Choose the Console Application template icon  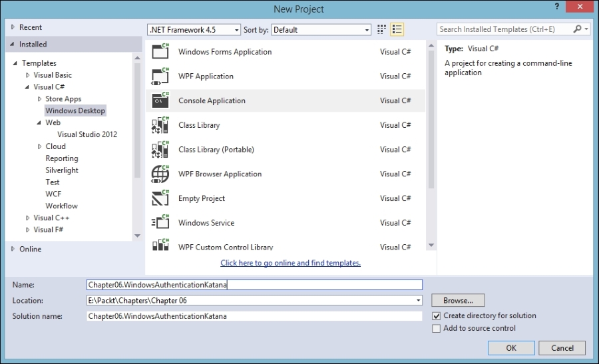click(x=160, y=100)
